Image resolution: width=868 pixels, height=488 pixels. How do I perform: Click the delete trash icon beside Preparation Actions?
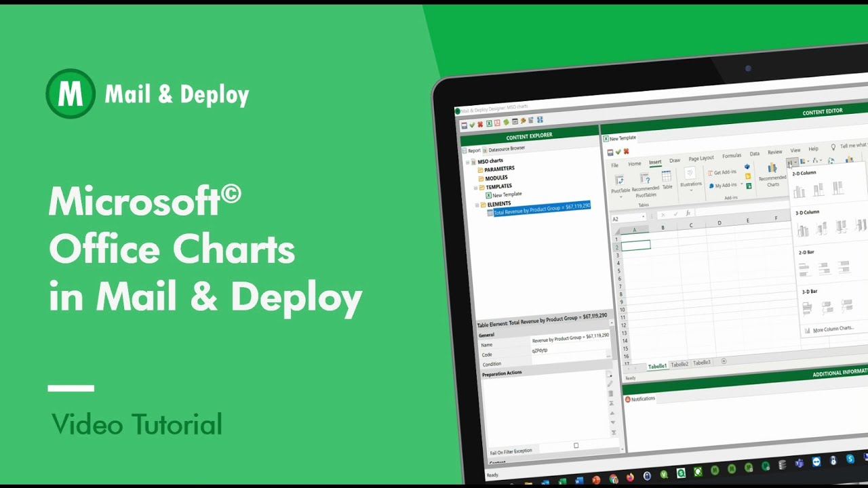(x=611, y=393)
